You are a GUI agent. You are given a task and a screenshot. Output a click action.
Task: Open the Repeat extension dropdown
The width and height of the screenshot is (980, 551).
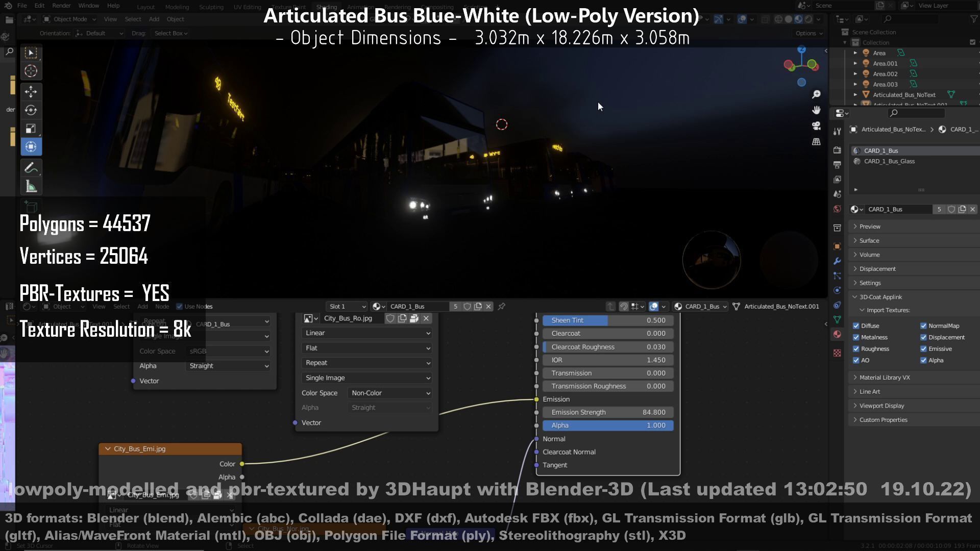[367, 363]
